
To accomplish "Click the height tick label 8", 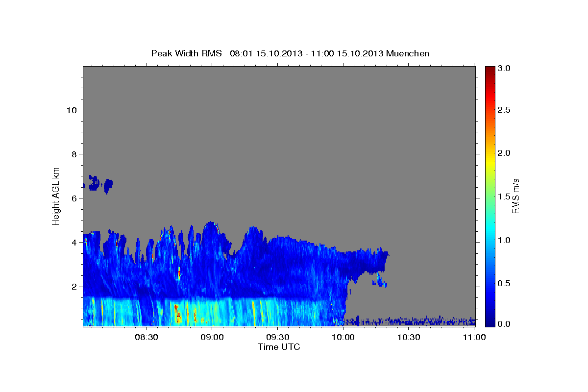I will (73, 154).
